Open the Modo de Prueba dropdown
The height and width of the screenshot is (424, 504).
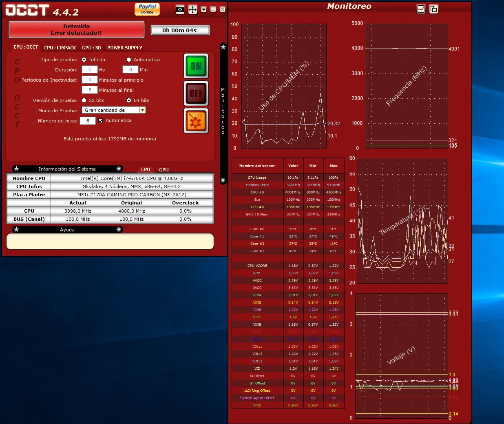coord(142,110)
